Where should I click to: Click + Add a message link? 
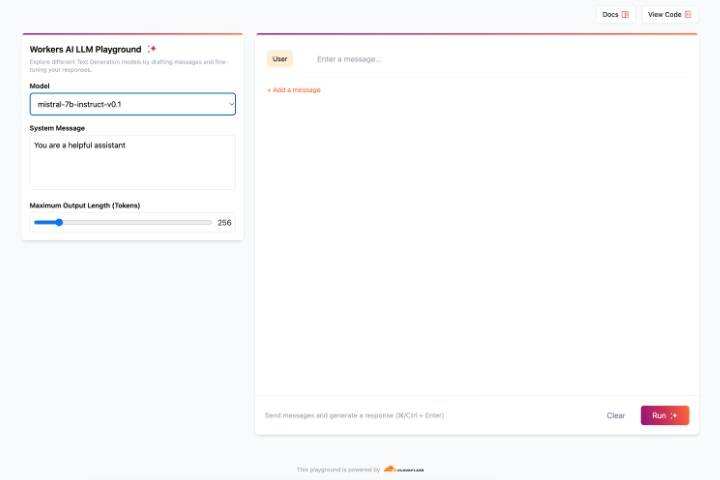click(294, 90)
